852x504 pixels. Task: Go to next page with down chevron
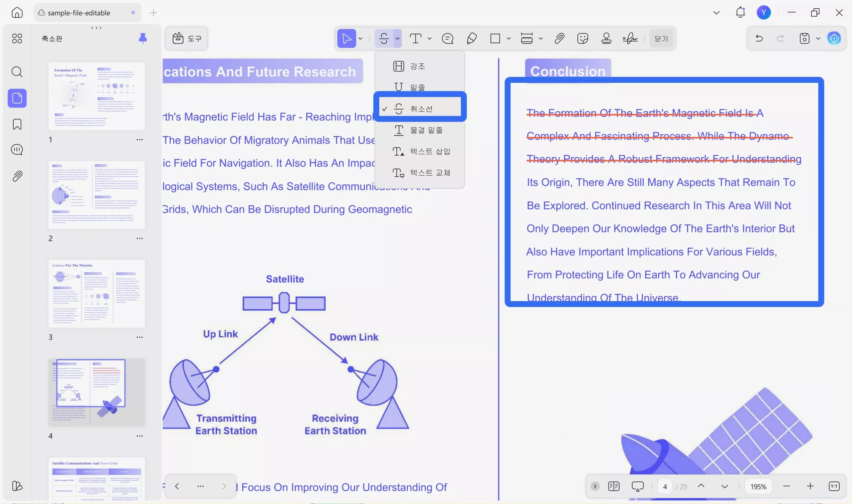(x=725, y=486)
